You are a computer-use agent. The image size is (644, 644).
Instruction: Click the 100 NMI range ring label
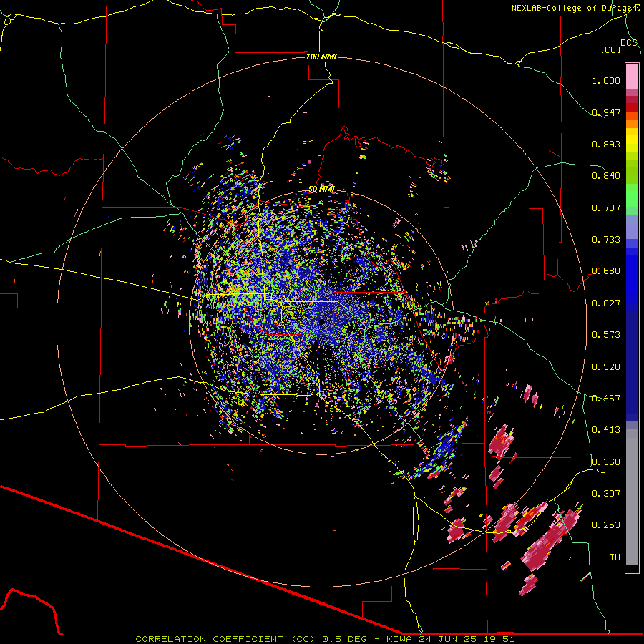(x=321, y=57)
